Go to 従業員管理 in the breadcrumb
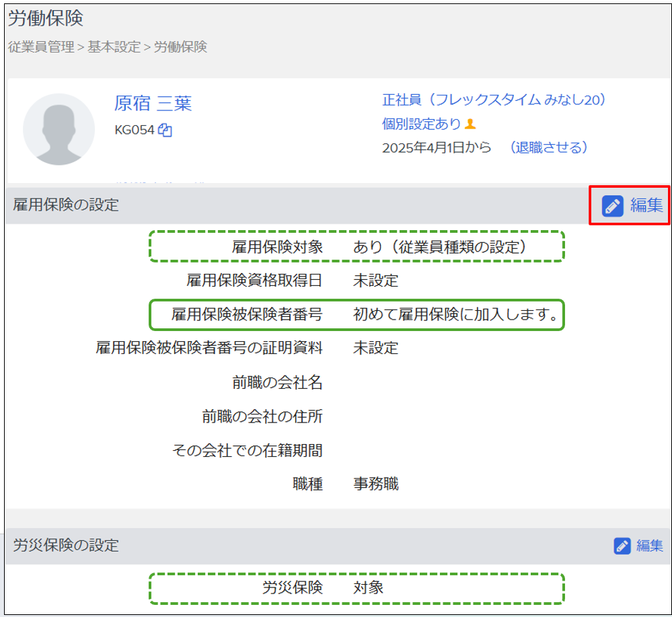 click(41, 47)
